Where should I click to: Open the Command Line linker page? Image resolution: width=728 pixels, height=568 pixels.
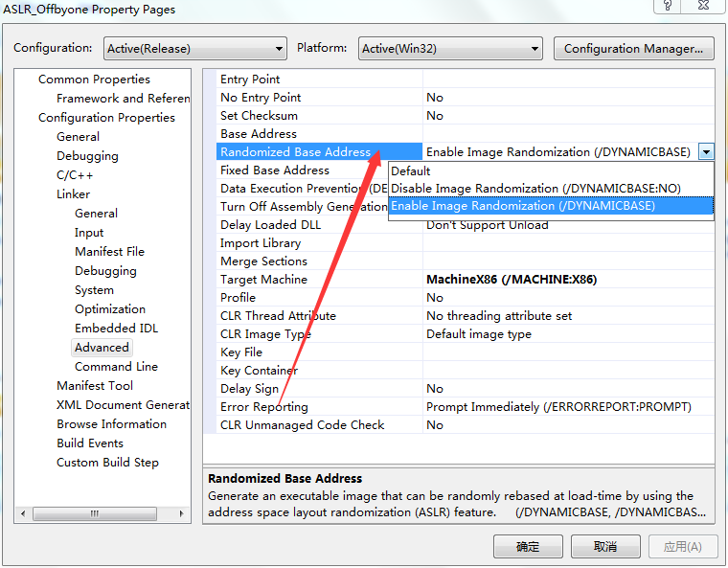pos(116,367)
